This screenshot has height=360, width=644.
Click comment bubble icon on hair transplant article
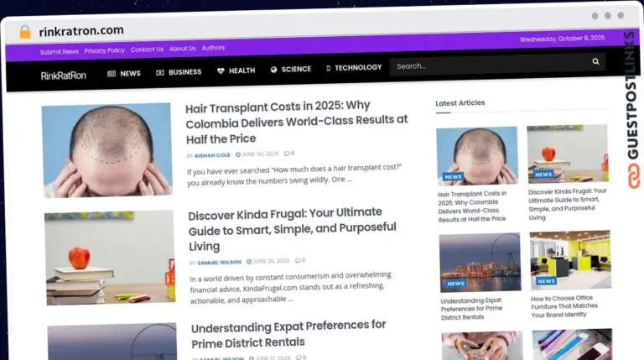[287, 154]
